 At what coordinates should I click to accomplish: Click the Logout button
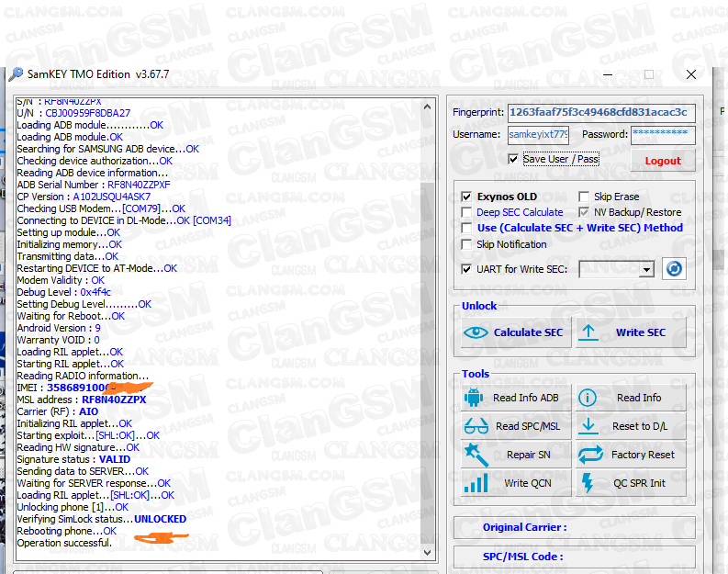[663, 161]
